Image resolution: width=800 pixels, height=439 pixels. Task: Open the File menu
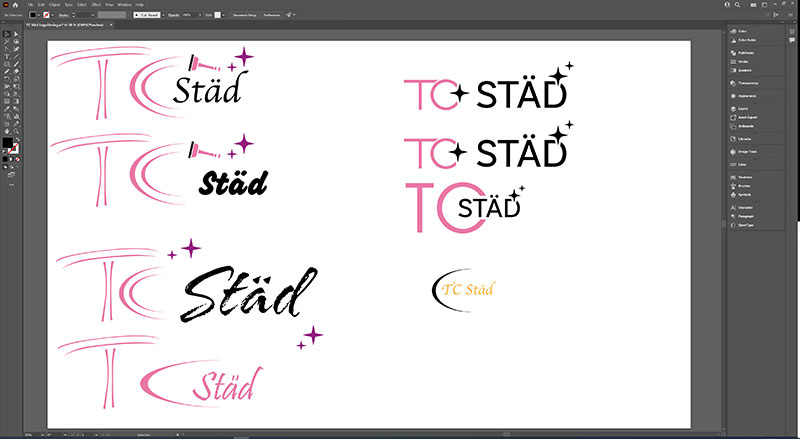coord(30,5)
